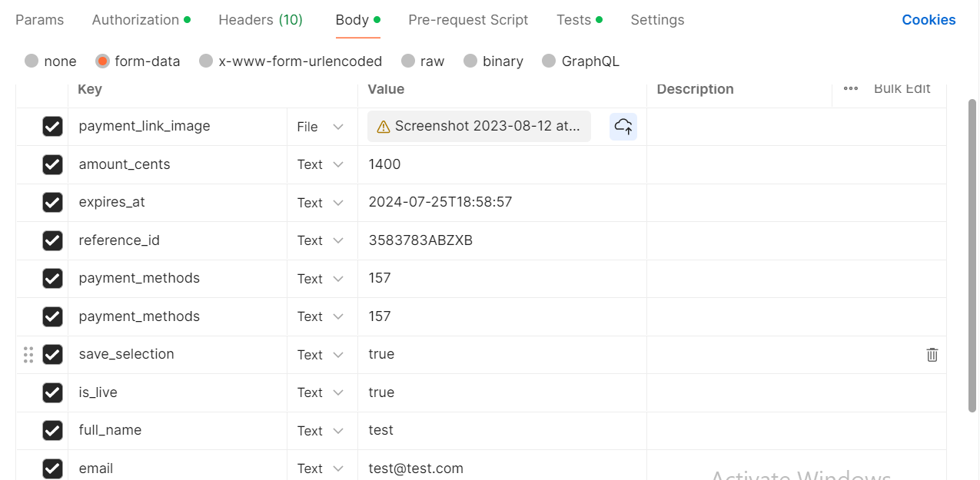The width and height of the screenshot is (980, 480).
Task: Switch to the Headers tab
Action: tap(261, 19)
